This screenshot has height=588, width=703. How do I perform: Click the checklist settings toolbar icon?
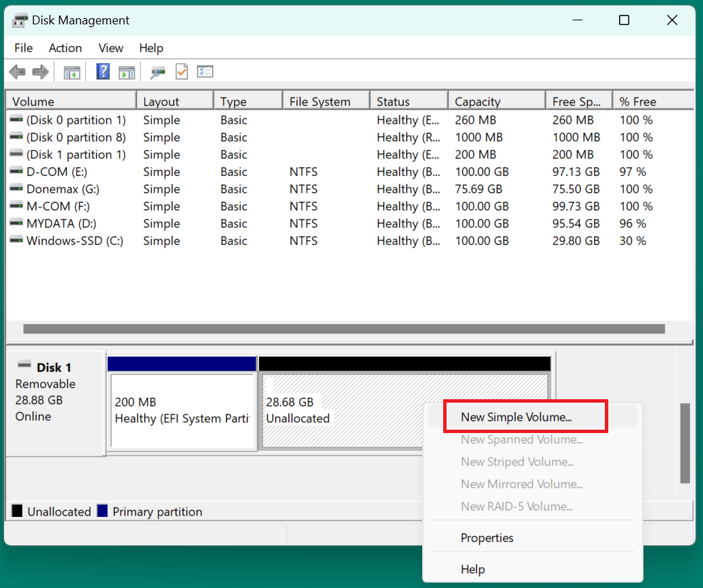pyautogui.click(x=205, y=72)
